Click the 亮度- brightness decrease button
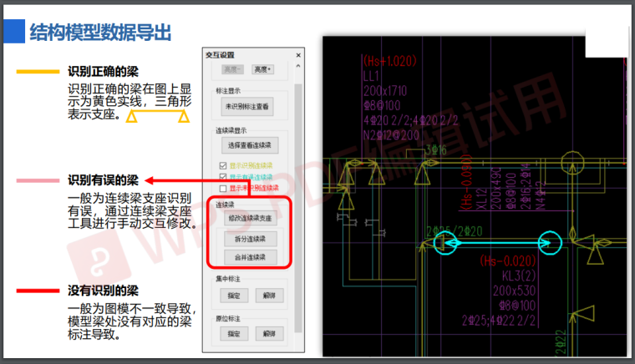This screenshot has height=364, width=635. (x=233, y=69)
